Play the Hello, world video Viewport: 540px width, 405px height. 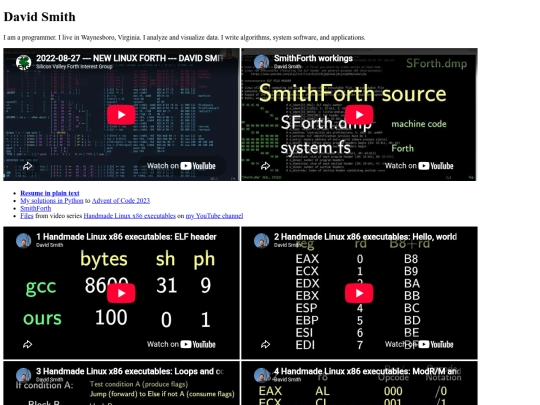(x=359, y=293)
